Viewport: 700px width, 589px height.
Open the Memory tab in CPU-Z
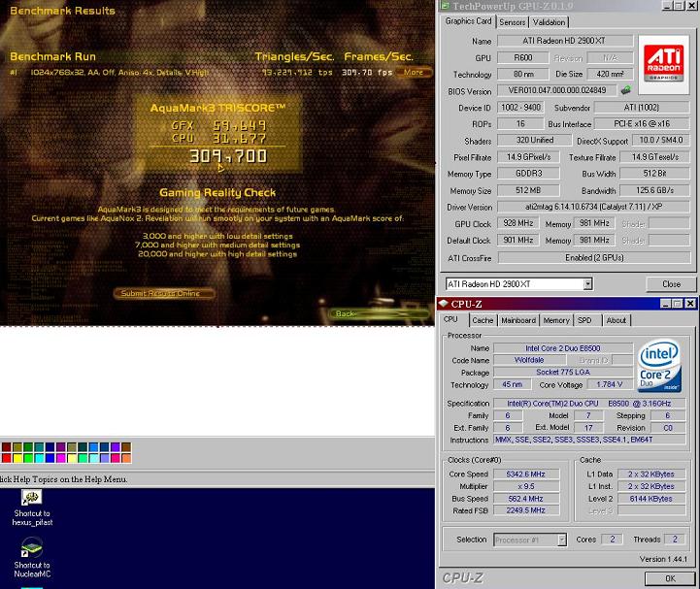(556, 320)
